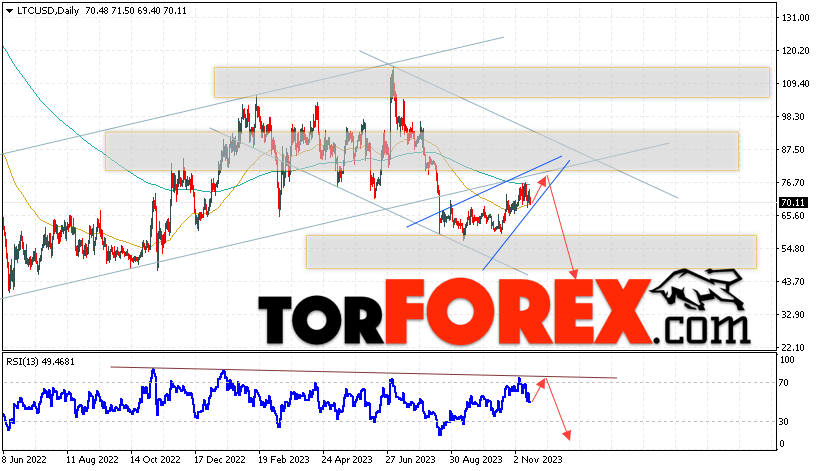Viewport: 816px width, 471px height.
Task: Click the 87.50 price scale label
Action: click(x=794, y=149)
